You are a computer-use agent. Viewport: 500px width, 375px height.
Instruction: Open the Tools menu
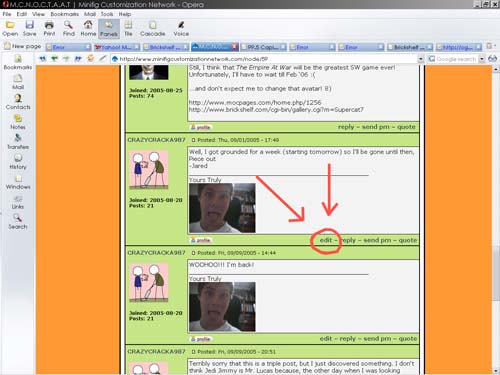coord(107,14)
